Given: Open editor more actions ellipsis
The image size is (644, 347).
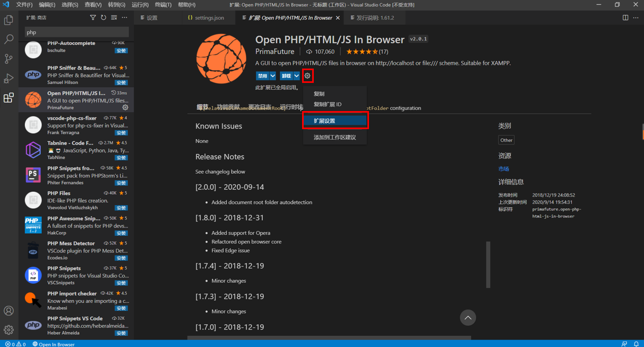Looking at the screenshot, I should 636,18.
